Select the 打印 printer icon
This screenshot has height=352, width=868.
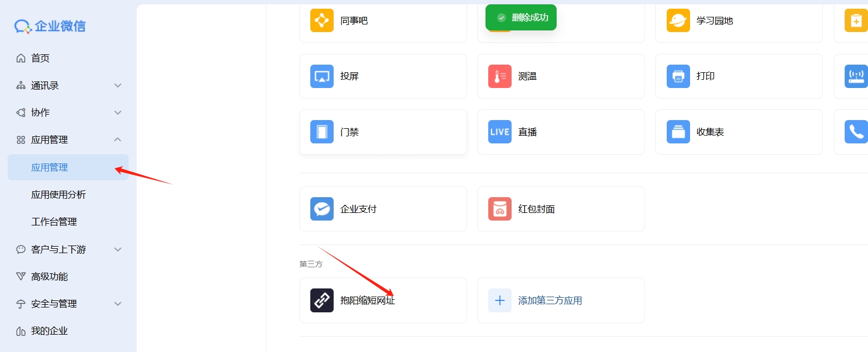pyautogui.click(x=678, y=77)
